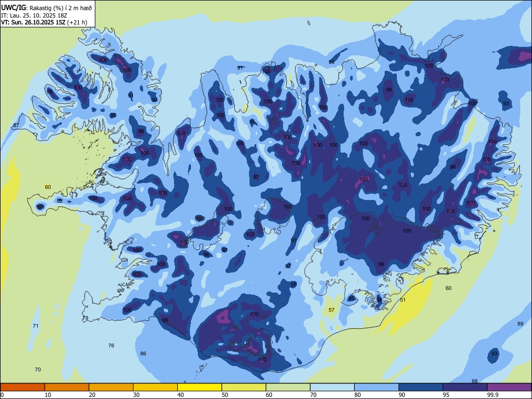Select the humidity value 89 on the map

[x=520, y=323]
